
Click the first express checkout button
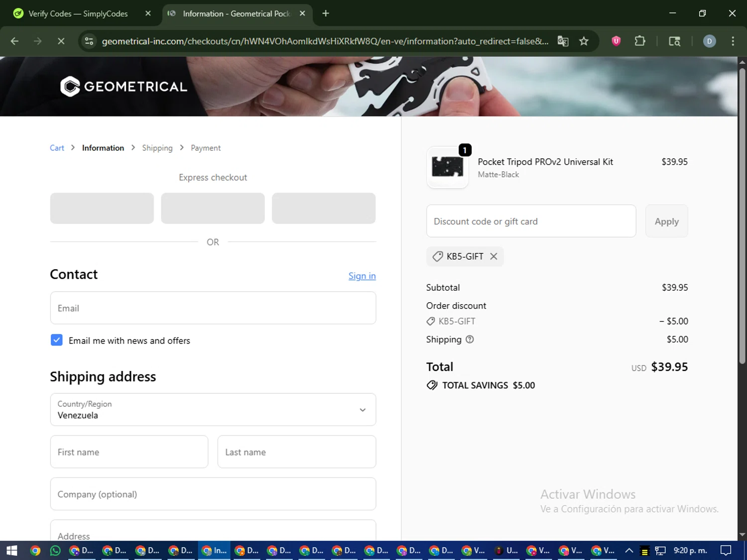[x=102, y=208]
